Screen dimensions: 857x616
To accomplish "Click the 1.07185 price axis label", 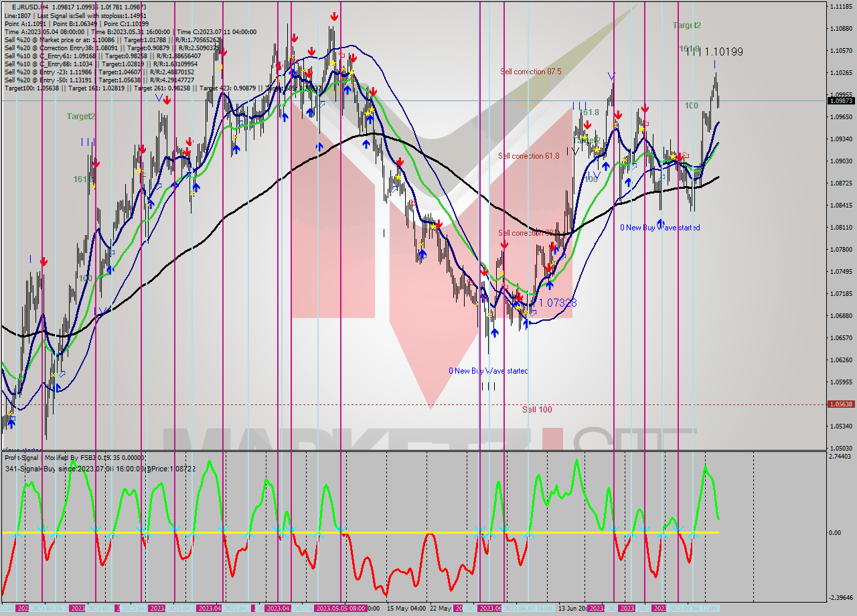I will (841, 294).
